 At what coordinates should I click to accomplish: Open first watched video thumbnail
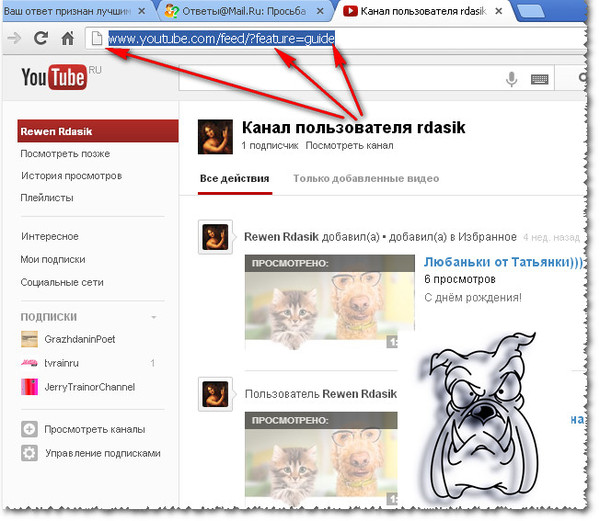click(x=329, y=301)
